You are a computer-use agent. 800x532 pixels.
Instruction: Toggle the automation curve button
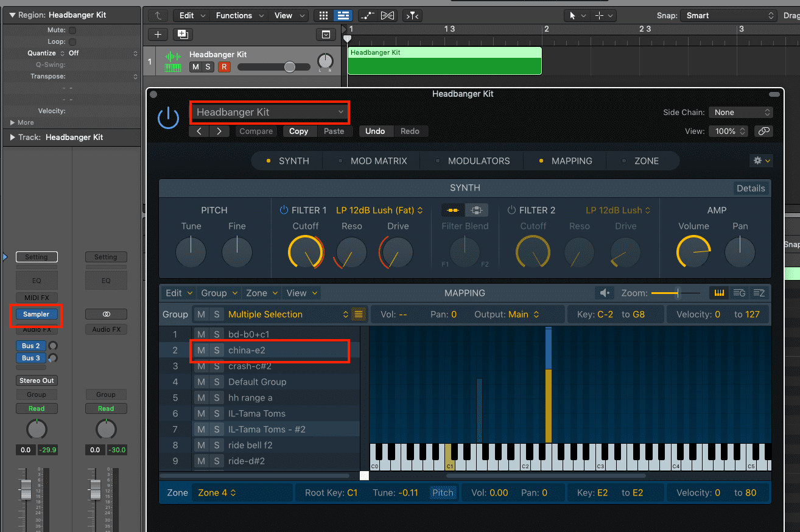pos(367,15)
